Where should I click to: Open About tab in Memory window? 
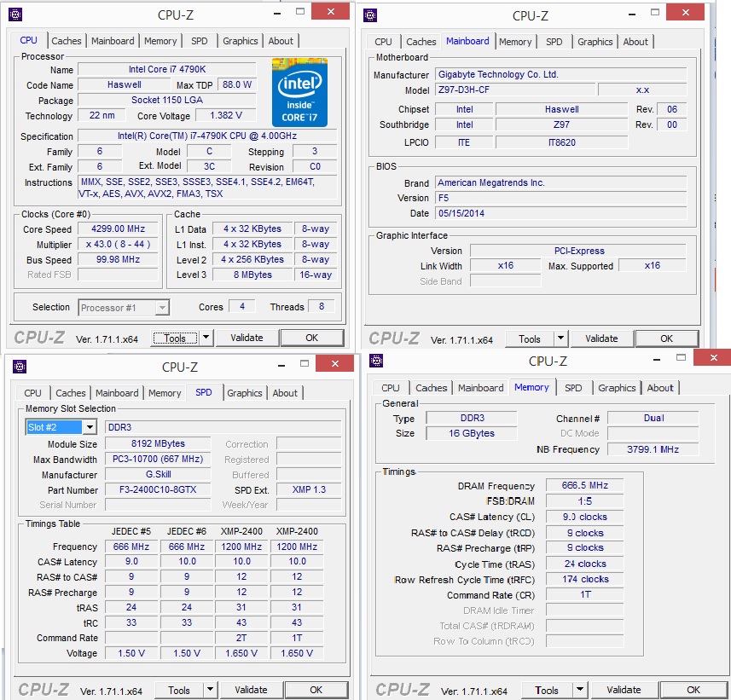[660, 388]
